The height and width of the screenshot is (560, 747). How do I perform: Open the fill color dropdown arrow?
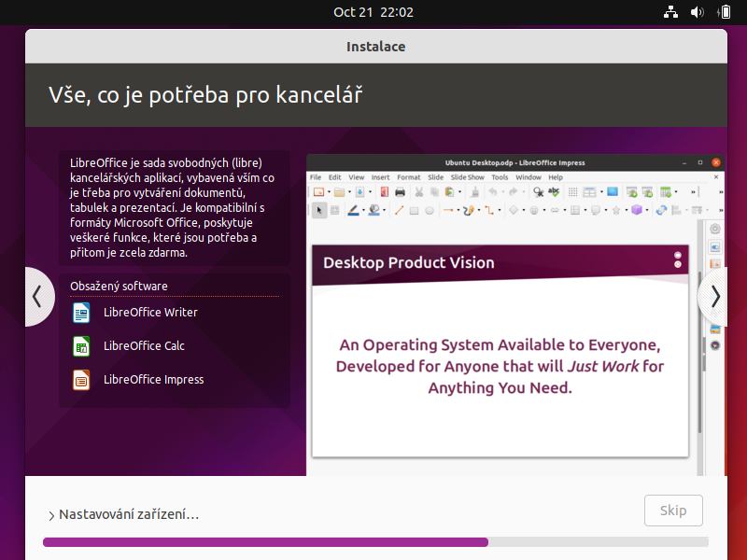(384, 211)
